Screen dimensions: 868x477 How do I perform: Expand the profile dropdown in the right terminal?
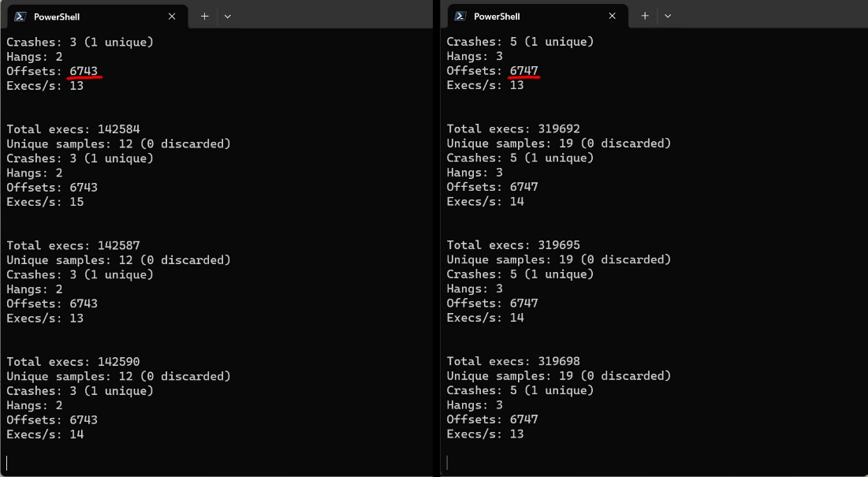point(668,17)
